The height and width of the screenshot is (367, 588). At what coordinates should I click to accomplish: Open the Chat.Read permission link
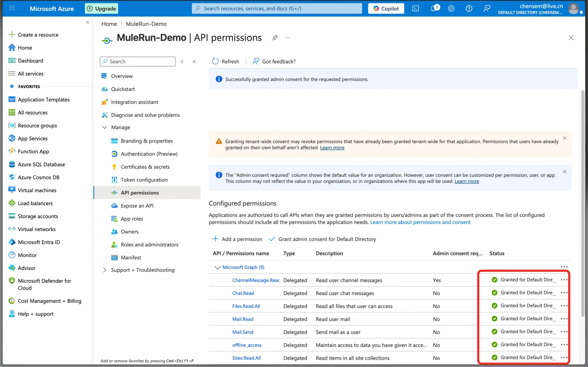coord(243,293)
